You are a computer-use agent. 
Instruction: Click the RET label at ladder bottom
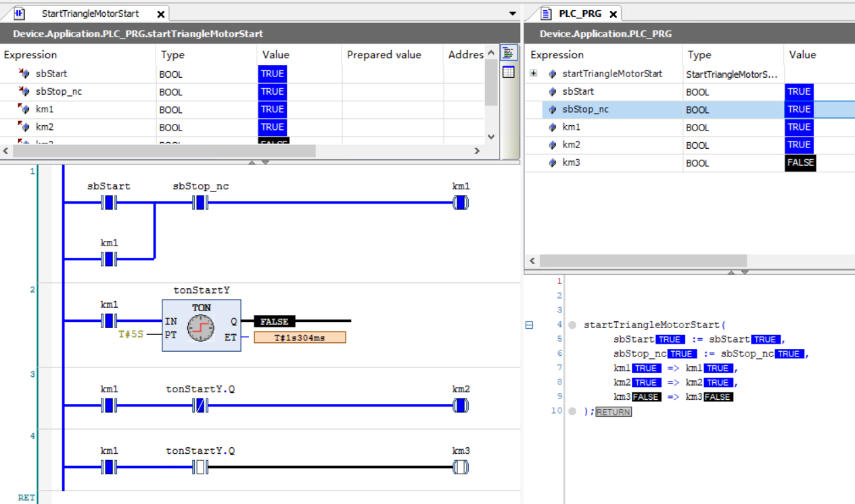point(26,497)
